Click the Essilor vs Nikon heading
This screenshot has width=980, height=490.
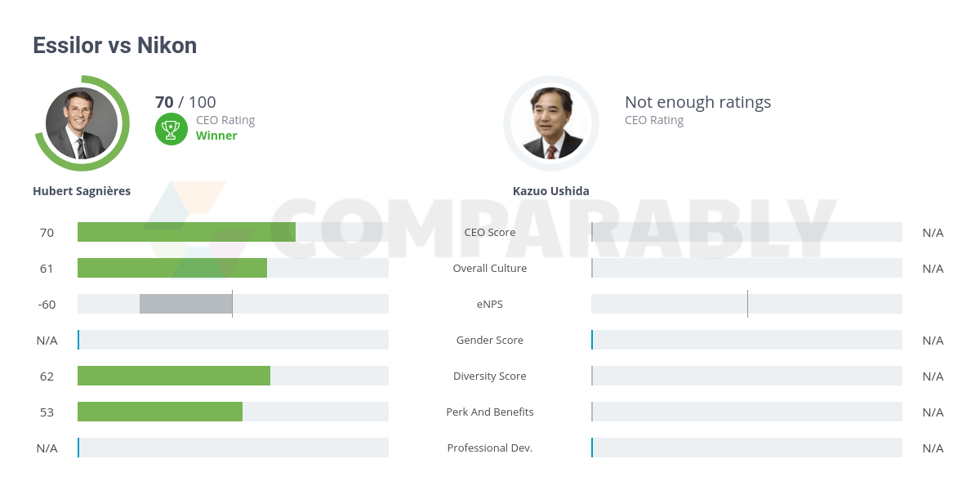click(114, 46)
